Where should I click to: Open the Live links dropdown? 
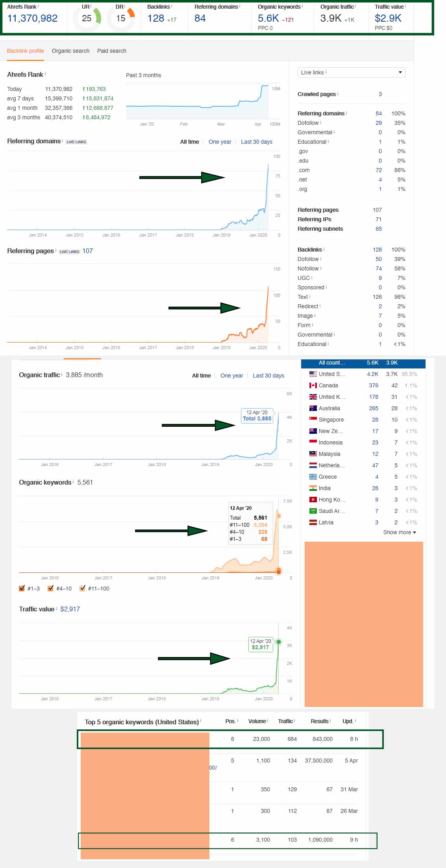351,72
